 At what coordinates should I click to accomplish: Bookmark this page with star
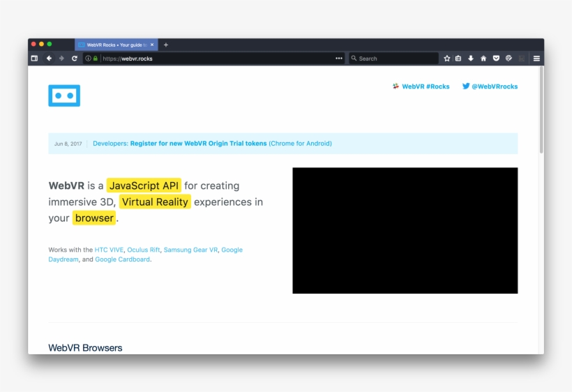click(x=447, y=59)
